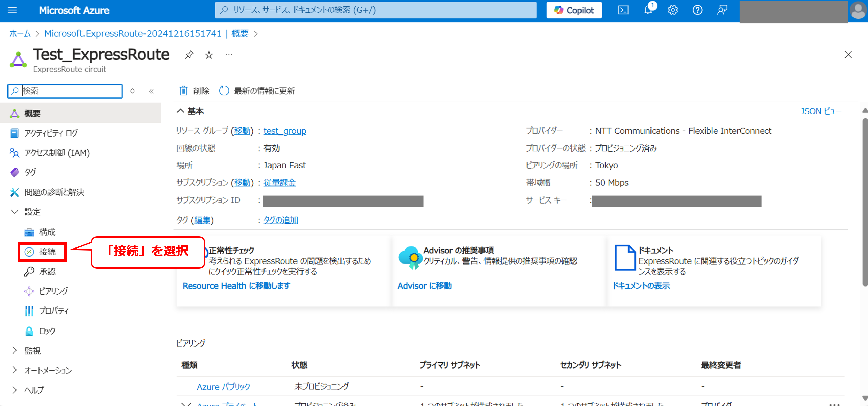Click the 未プロビジョニング status cell

321,386
